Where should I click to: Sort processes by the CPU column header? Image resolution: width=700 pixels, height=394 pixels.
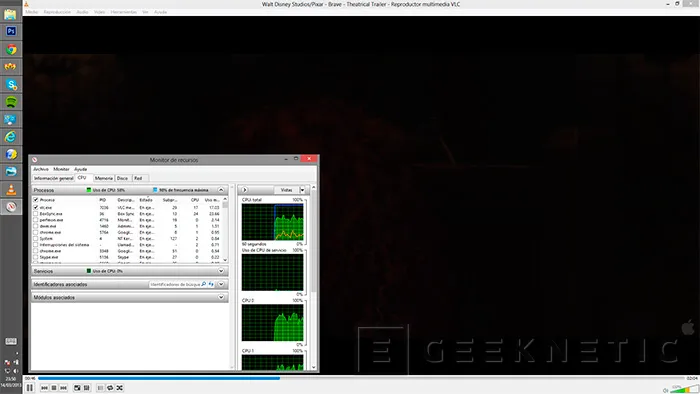point(195,200)
